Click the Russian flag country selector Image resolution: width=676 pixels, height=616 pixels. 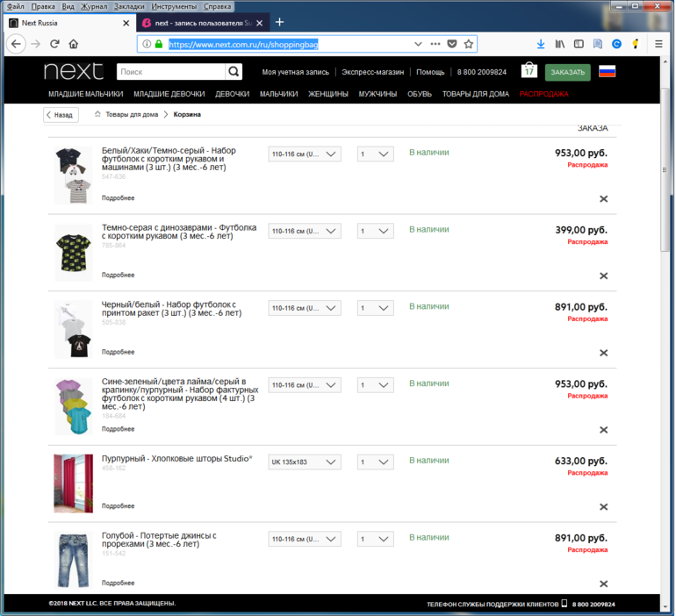point(607,72)
